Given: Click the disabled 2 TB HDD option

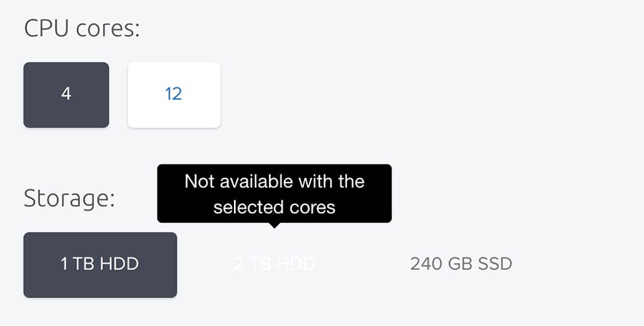Looking at the screenshot, I should click(x=274, y=264).
